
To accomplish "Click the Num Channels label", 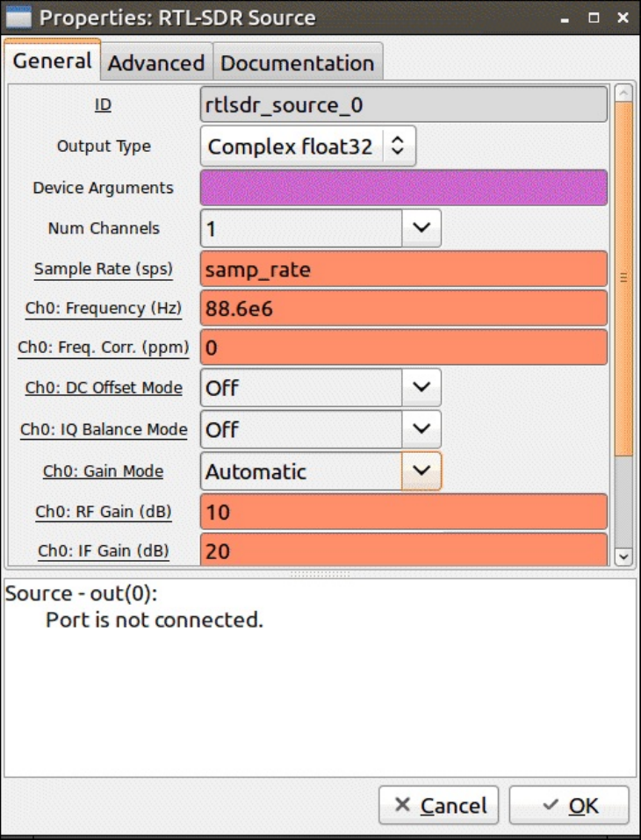I will coord(104,228).
